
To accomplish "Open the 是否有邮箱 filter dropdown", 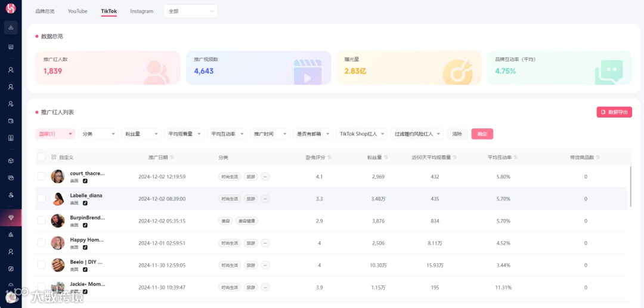I will click(312, 134).
